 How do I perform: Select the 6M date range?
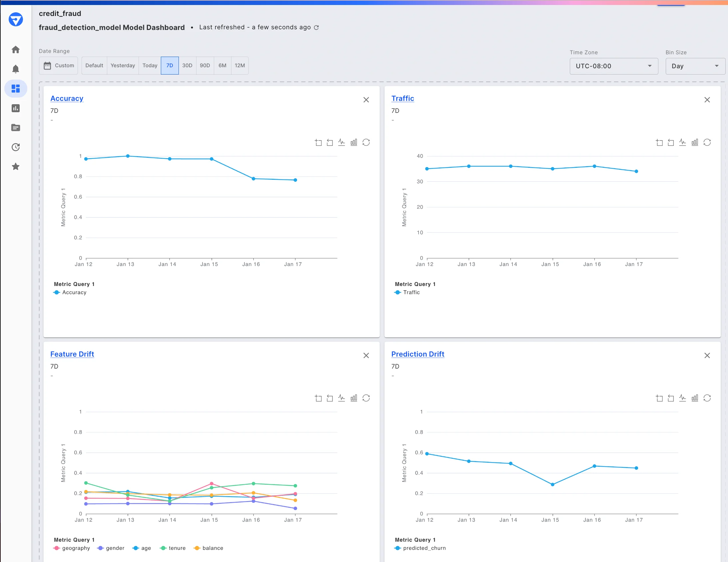pyautogui.click(x=222, y=65)
